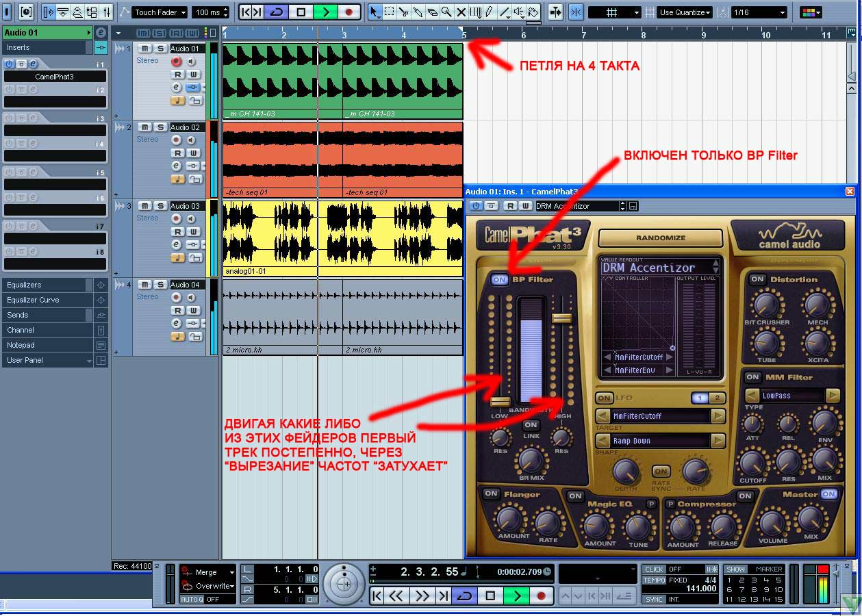Click the jog wheel on transport panel
862x616 pixels.
344,584
